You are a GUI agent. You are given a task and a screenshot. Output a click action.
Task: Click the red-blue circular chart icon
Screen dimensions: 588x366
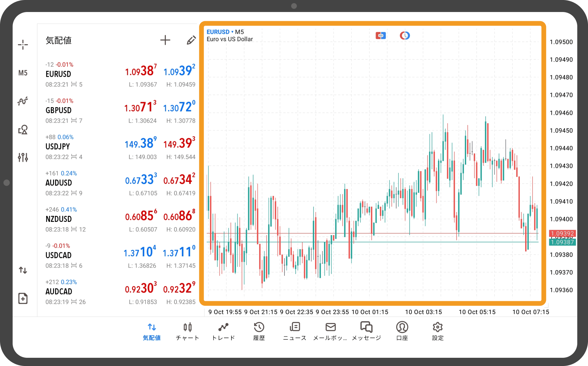405,36
